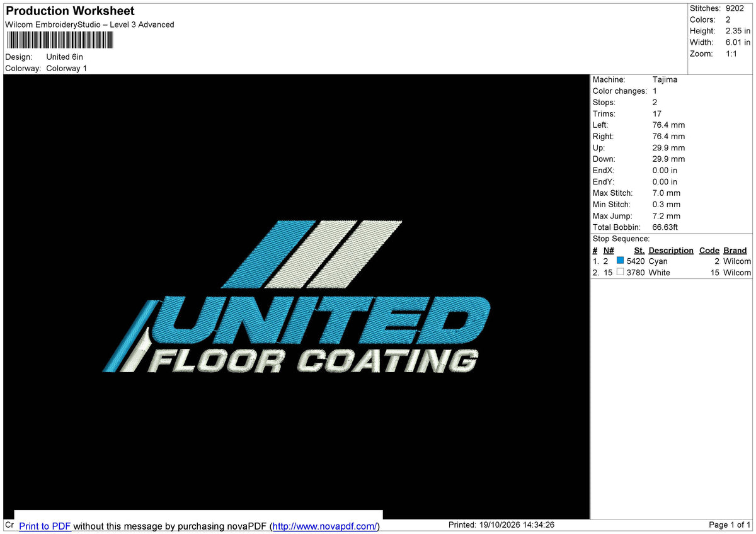Select the Trims value 17
The image size is (756, 534).
(x=657, y=113)
